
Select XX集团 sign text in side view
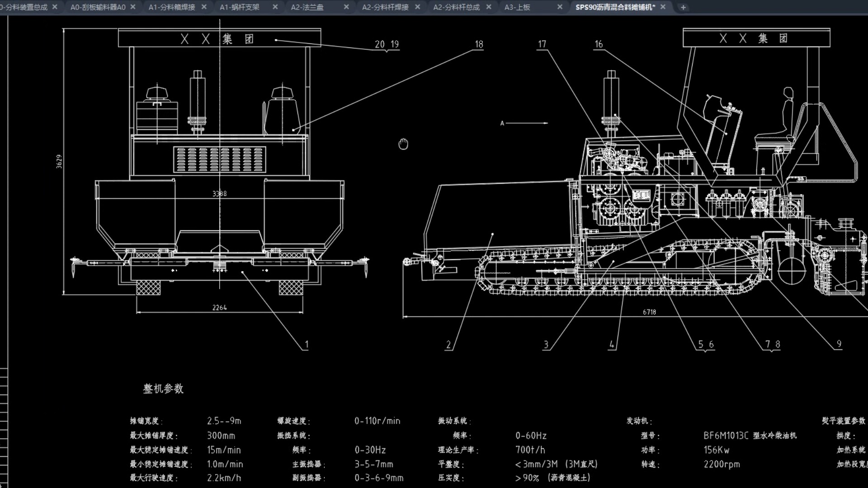tap(754, 38)
